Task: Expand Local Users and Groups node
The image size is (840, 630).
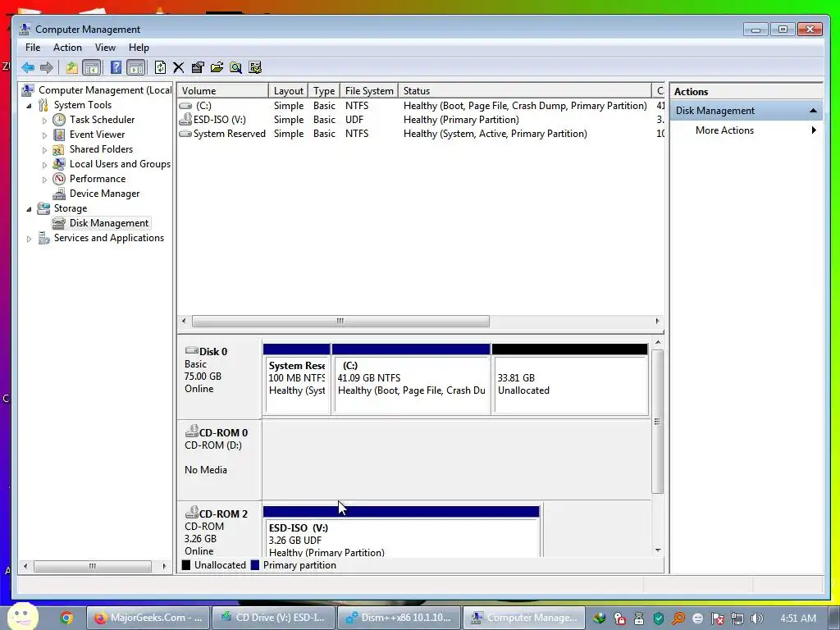Action: click(x=44, y=165)
